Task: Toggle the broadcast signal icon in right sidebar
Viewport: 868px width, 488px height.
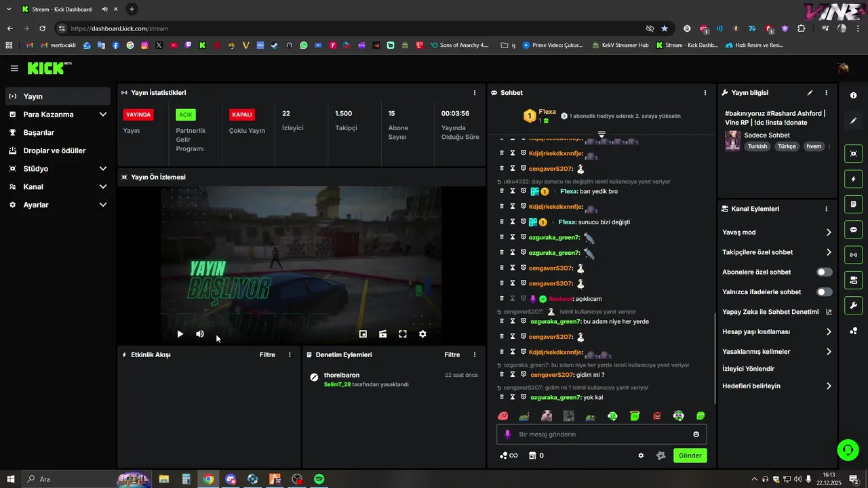Action: (x=853, y=255)
